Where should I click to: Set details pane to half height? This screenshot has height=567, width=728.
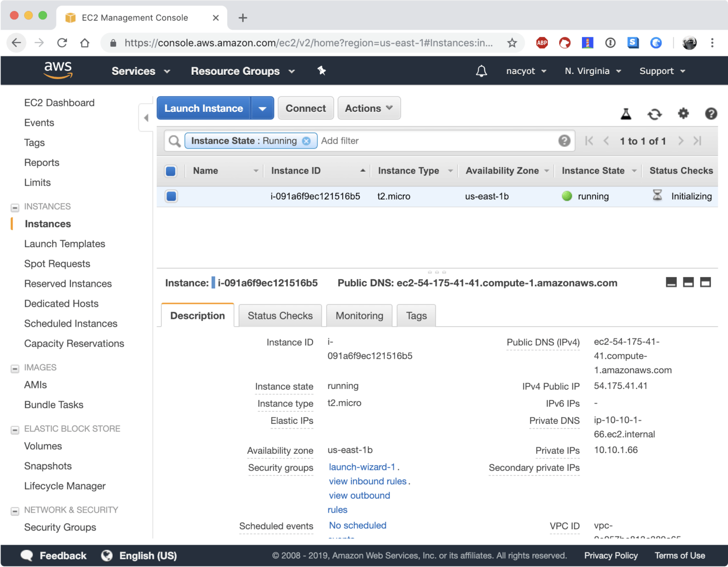click(x=688, y=282)
